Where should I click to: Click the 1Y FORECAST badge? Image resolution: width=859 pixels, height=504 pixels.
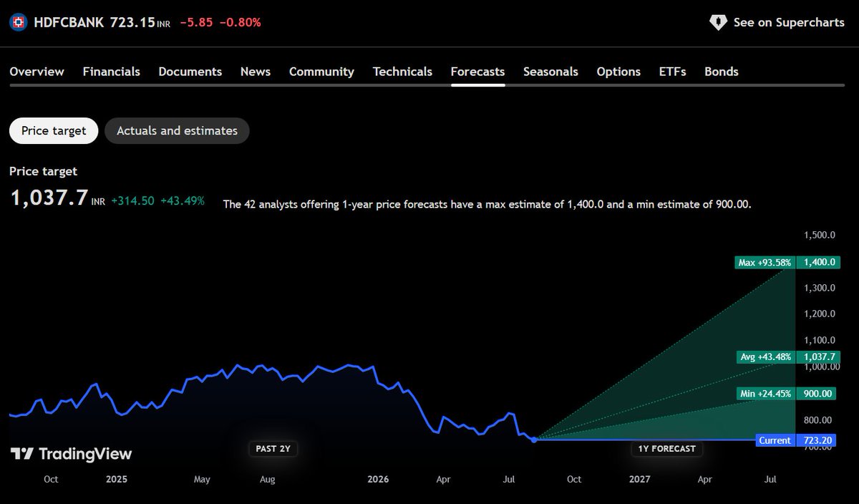click(666, 449)
